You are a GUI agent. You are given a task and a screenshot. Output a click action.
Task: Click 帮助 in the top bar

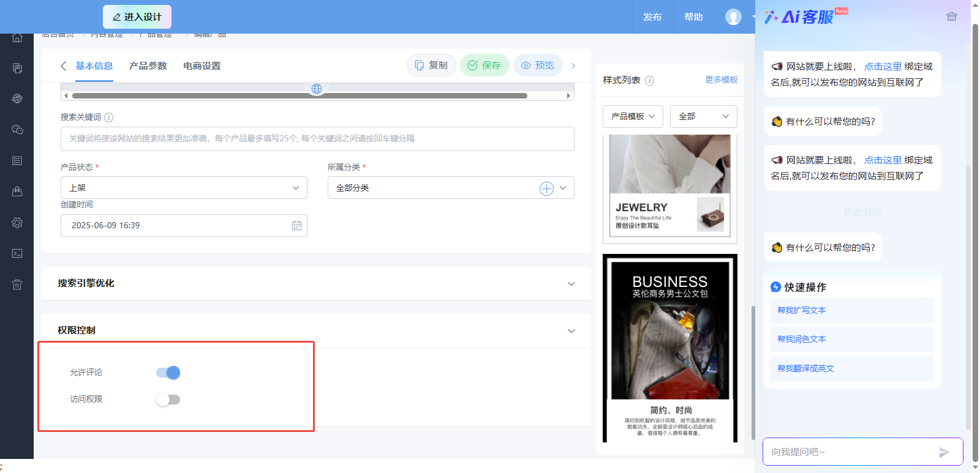coord(693,17)
